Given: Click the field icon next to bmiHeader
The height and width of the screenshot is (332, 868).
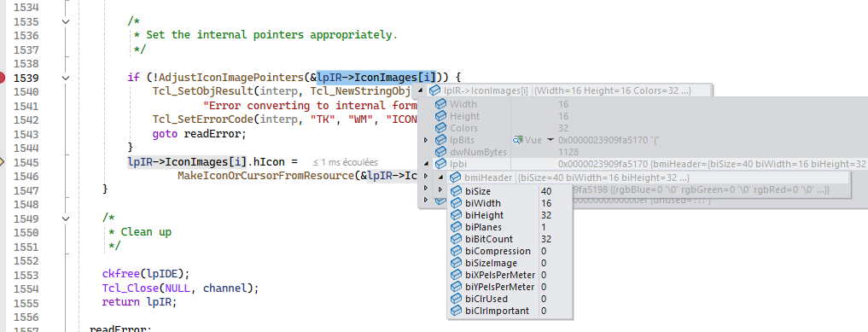Looking at the screenshot, I should click(456, 178).
